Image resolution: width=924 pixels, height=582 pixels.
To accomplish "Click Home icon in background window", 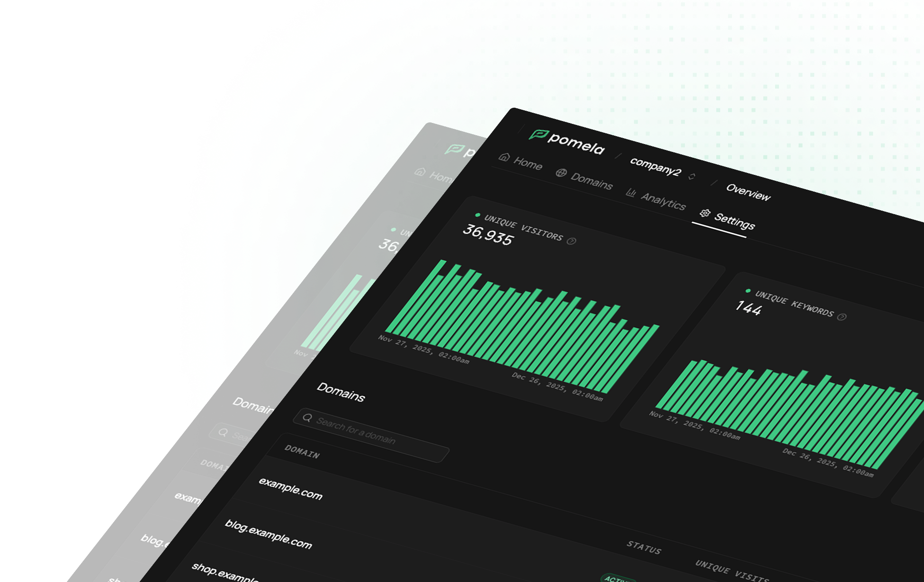I will tap(420, 171).
